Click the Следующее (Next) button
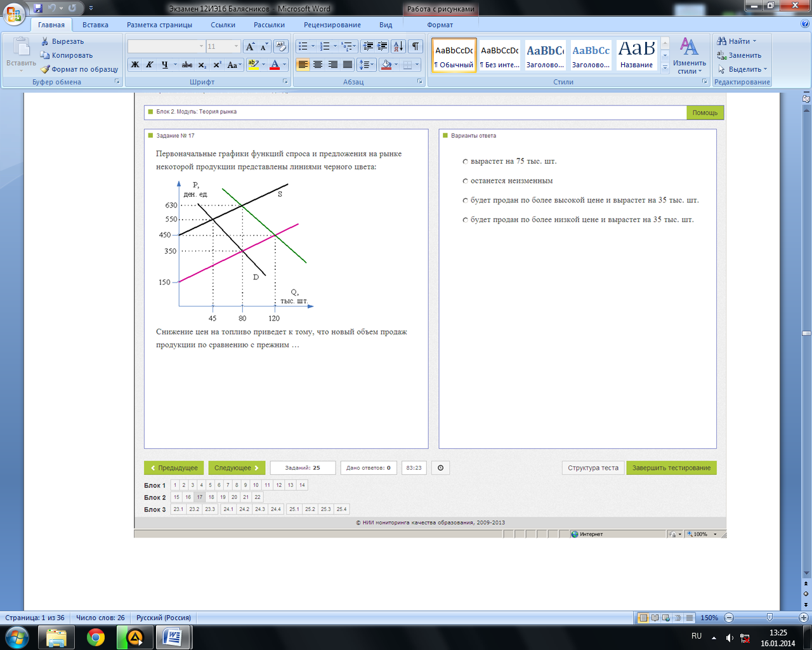812x650 pixels. (x=237, y=468)
